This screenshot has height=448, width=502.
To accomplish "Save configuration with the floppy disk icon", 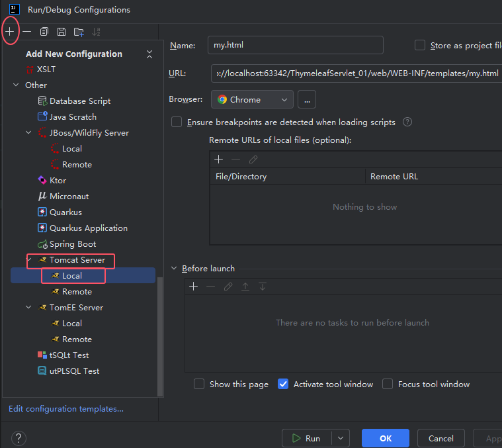I will (x=62, y=32).
